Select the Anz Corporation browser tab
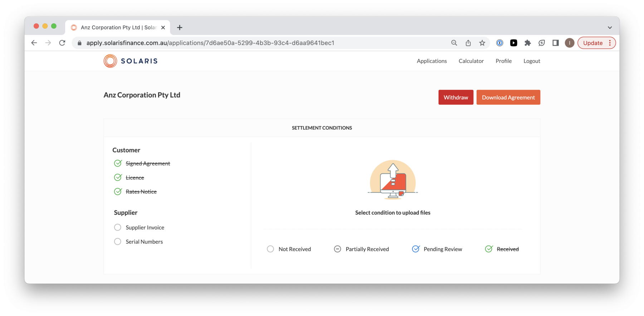Screen dimensions: 644x316 click(118, 28)
